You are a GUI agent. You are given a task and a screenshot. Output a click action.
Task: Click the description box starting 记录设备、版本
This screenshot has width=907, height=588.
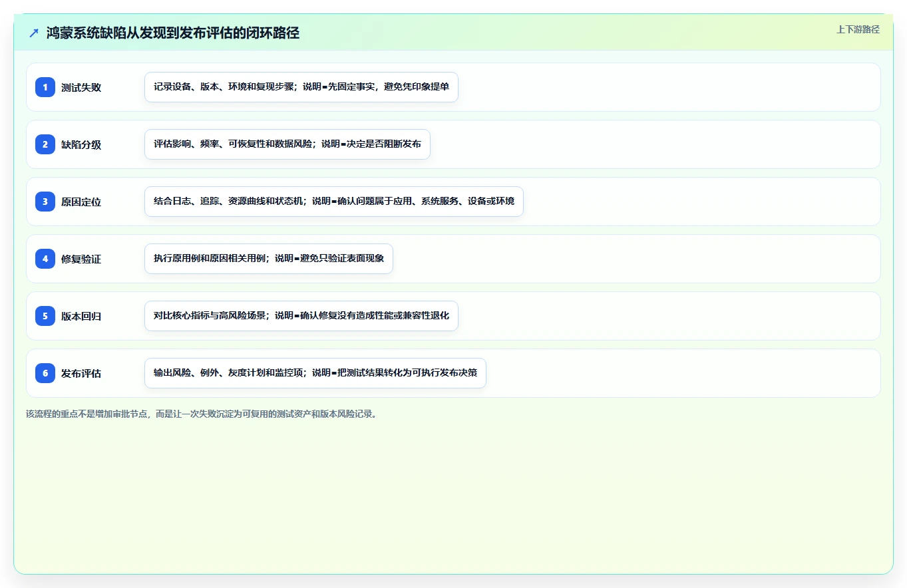301,87
